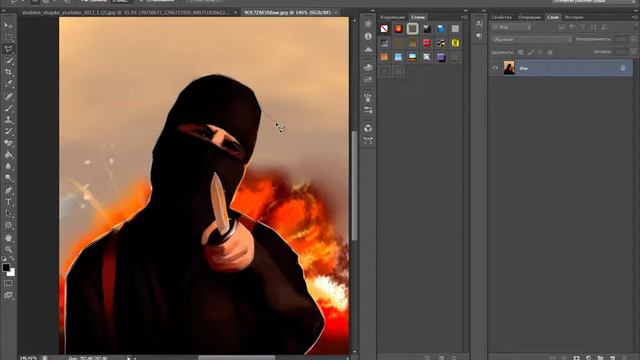Select the Healing Brush tool
640x360 pixels.
pos(8,96)
